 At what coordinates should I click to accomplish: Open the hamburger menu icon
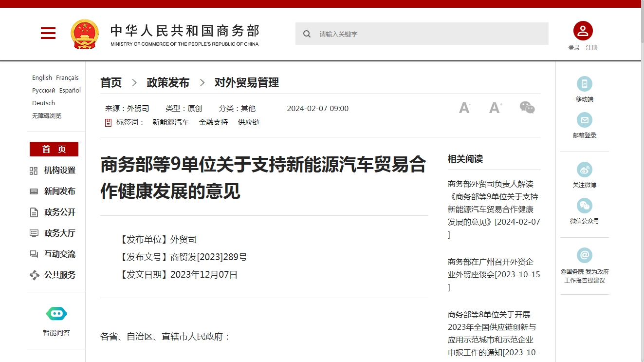point(48,33)
